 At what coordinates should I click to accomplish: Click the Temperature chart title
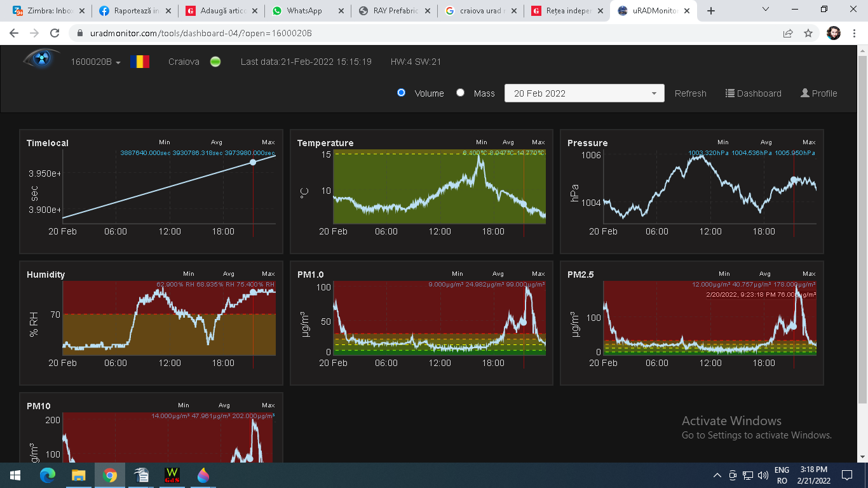[325, 143]
